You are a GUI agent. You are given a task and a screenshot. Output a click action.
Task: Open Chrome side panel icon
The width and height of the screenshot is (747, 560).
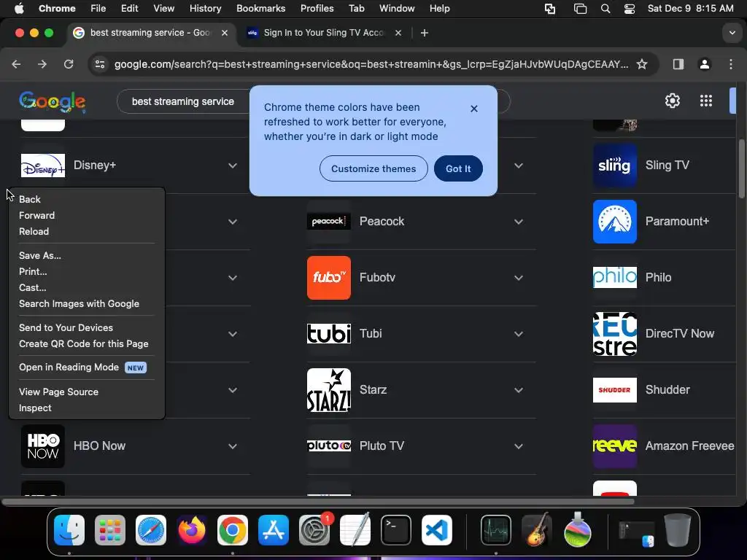(678, 64)
